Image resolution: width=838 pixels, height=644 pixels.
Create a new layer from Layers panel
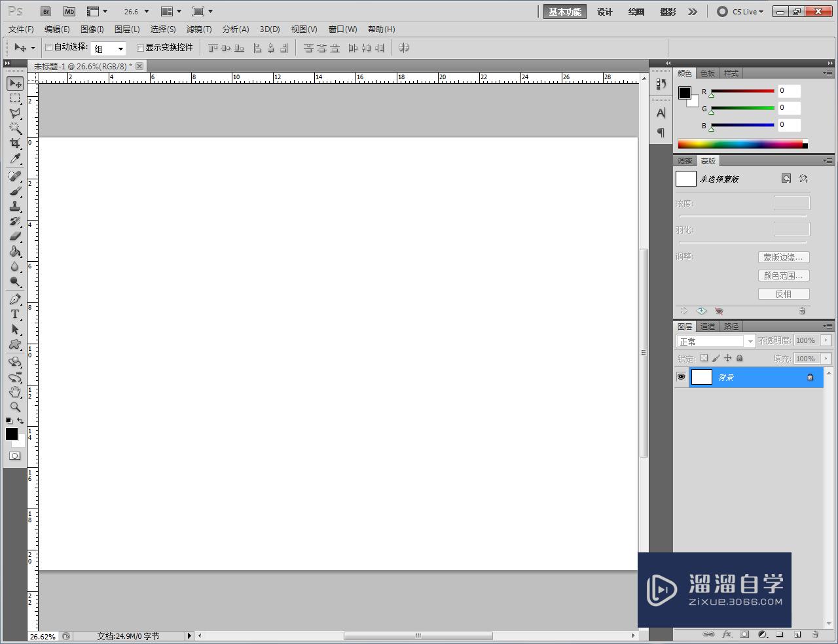(x=797, y=634)
